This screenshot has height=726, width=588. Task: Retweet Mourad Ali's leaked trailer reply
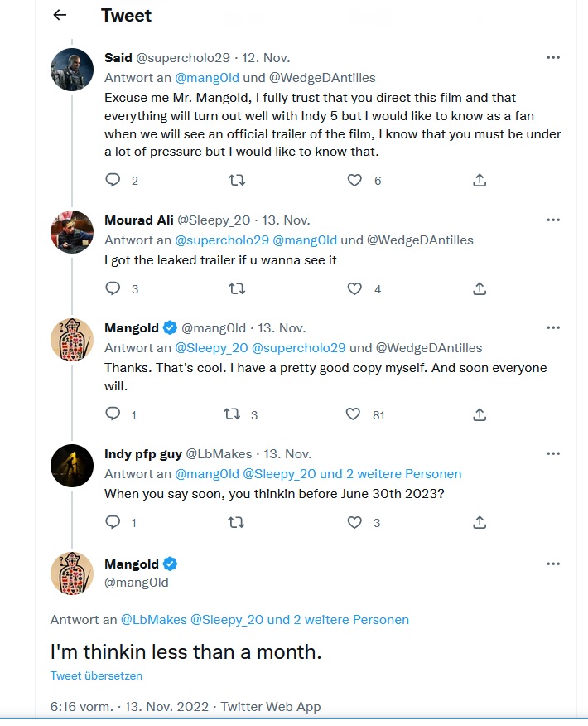click(x=236, y=288)
